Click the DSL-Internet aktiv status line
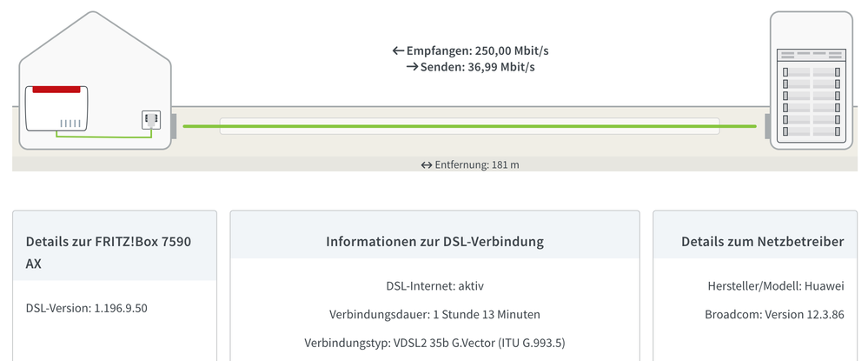Viewport: 868px width, 361px height. [434, 285]
